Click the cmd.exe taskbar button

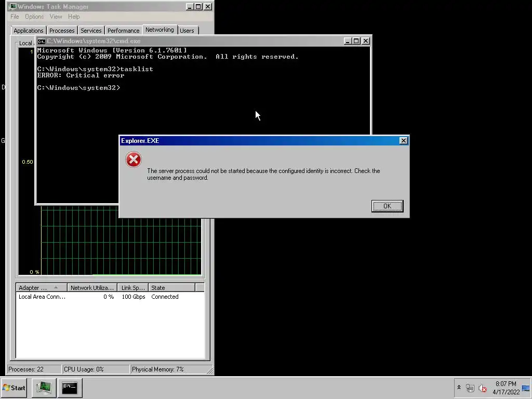click(70, 388)
